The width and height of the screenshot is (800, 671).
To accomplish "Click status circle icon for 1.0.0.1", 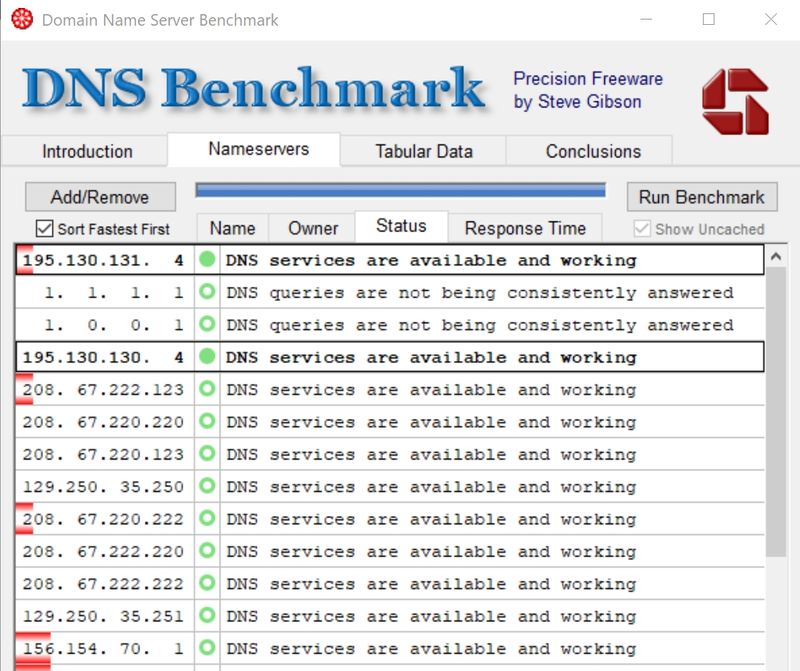I will pos(207,325).
